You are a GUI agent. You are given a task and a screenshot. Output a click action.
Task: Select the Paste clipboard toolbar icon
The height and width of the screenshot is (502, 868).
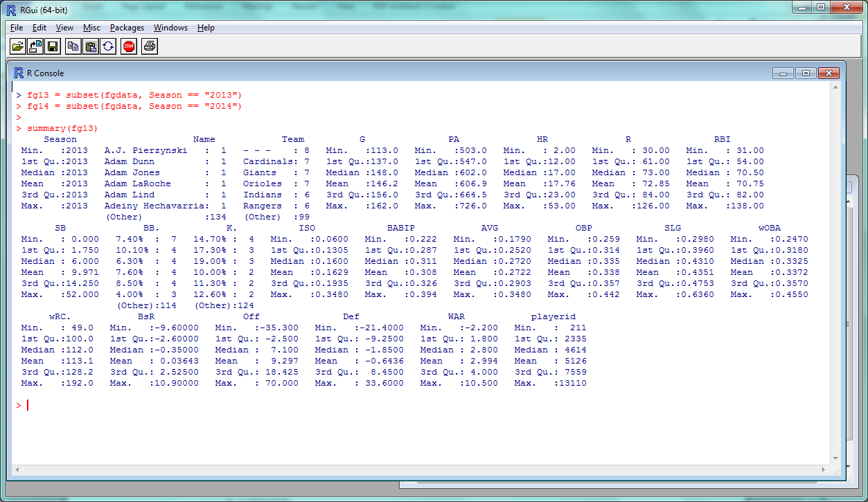(91, 46)
